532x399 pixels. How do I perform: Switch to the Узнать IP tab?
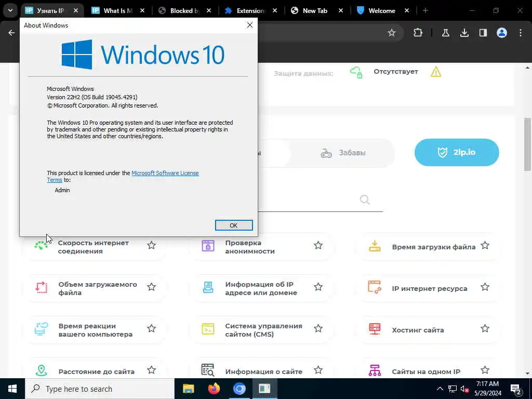click(50, 10)
